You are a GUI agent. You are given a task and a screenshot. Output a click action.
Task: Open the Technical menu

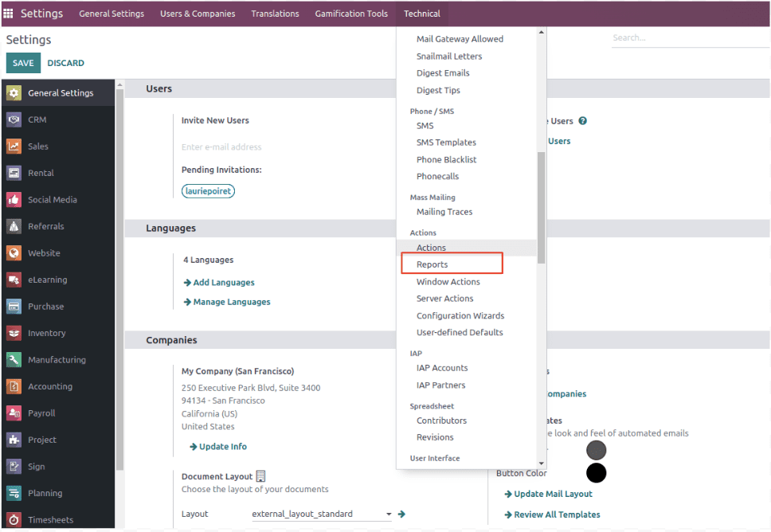[422, 14]
